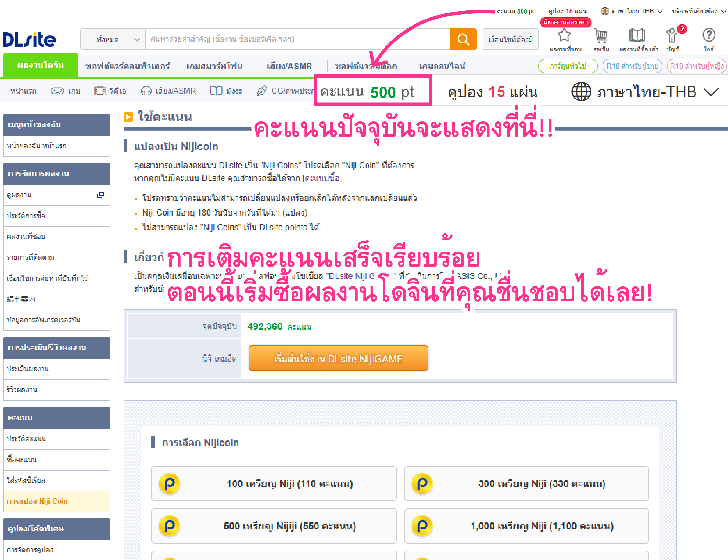
Task: Select the R18 สำหรับผู้ชาย pill filter
Action: tap(632, 66)
